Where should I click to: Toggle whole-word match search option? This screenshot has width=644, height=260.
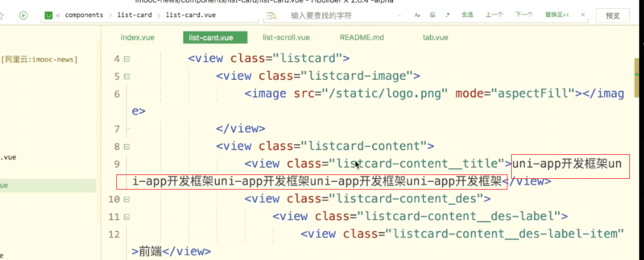433,15
